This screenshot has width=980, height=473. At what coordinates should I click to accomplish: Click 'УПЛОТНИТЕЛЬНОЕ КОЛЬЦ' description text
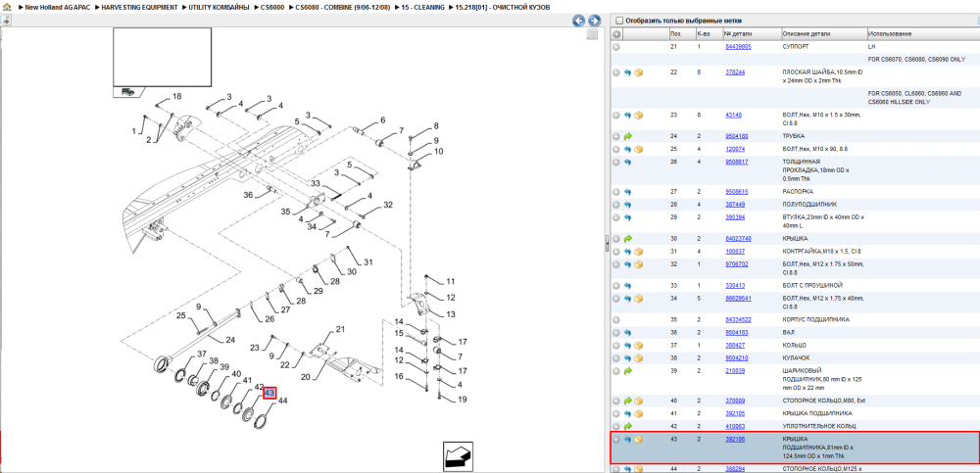pyautogui.click(x=818, y=426)
